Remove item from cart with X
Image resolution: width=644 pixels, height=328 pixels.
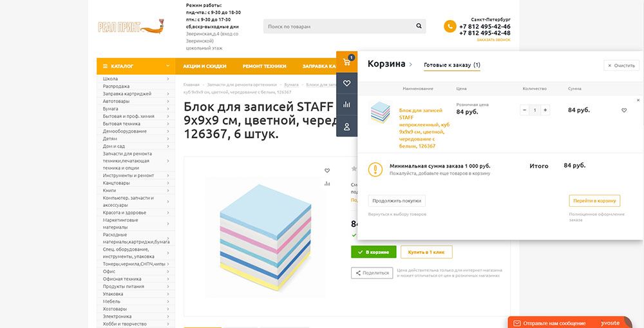click(638, 100)
